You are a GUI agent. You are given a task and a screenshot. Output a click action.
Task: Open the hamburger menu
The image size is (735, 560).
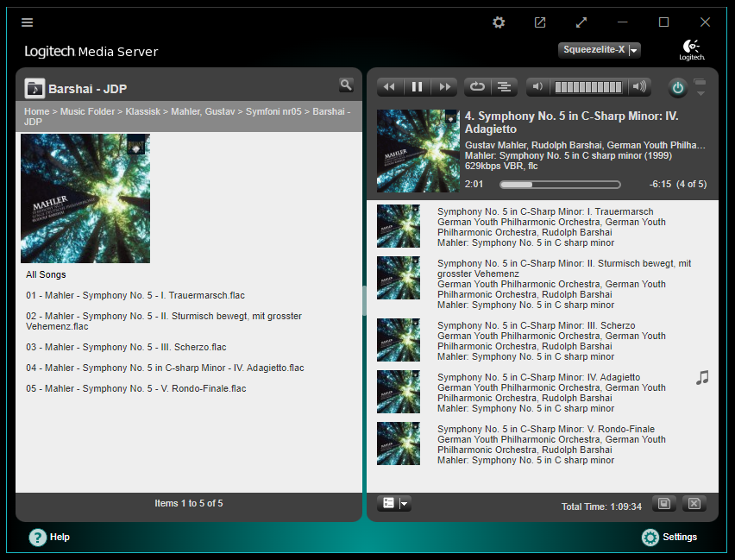point(28,22)
